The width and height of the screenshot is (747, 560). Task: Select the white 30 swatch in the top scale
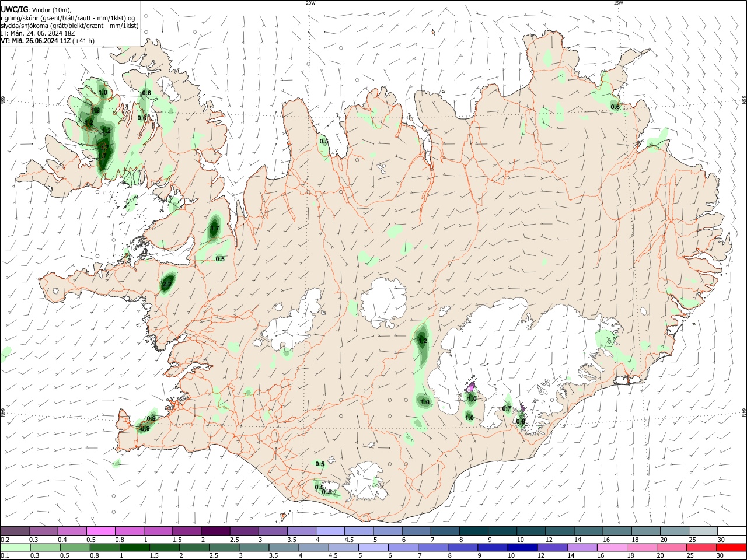pos(732,531)
